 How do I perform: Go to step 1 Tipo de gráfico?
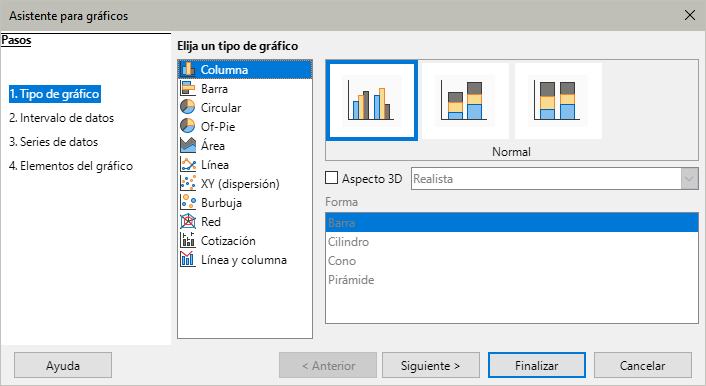click(x=54, y=94)
